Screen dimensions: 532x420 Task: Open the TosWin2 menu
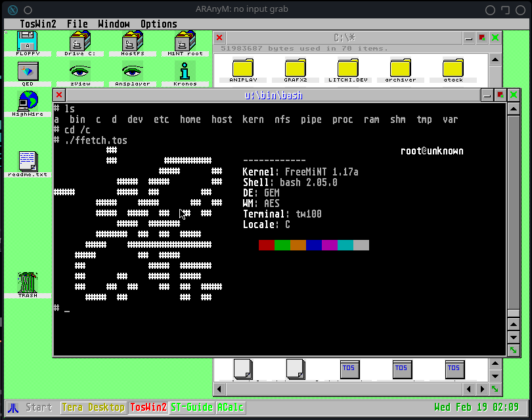click(38, 24)
